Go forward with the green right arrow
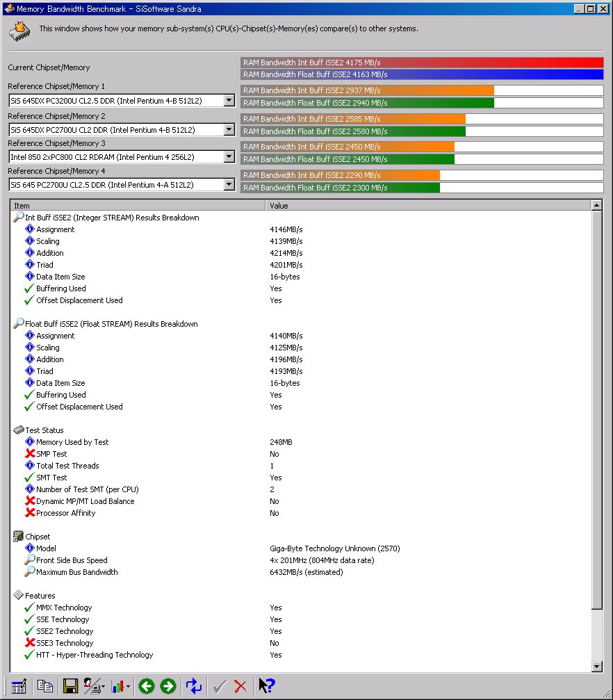This screenshot has width=613, height=700. point(168,686)
